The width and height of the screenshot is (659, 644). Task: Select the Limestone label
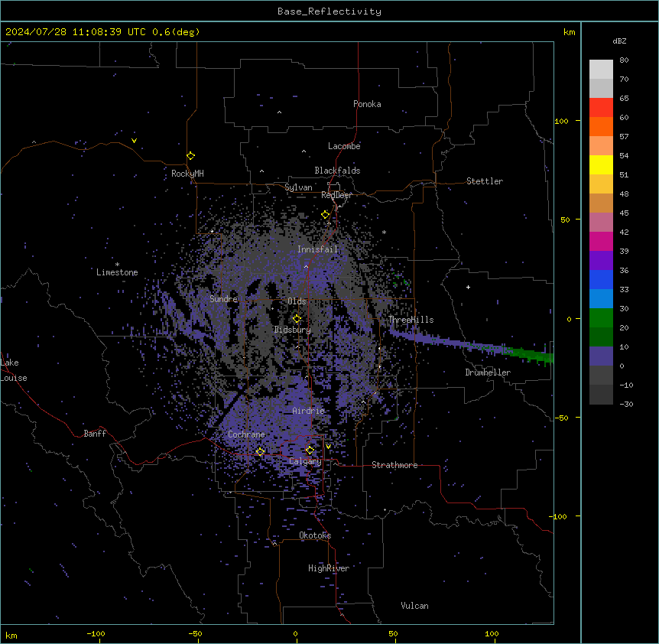pyautogui.click(x=117, y=272)
